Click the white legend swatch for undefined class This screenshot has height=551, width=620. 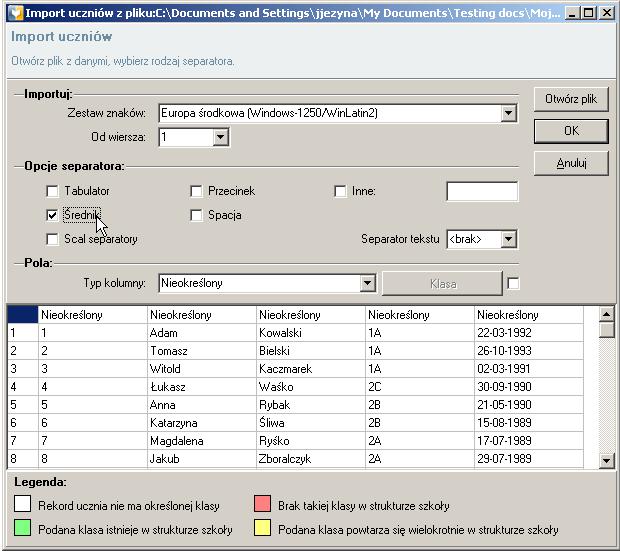[23, 504]
